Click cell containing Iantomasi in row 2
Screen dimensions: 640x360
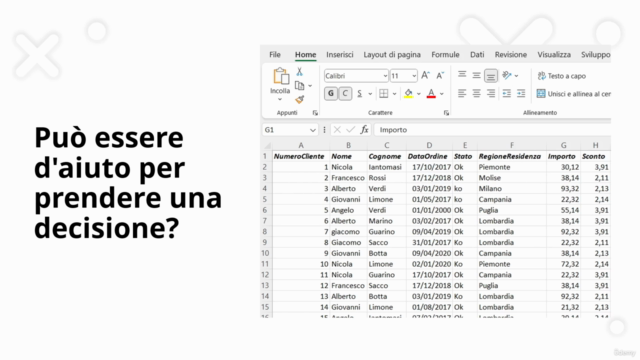(386, 167)
